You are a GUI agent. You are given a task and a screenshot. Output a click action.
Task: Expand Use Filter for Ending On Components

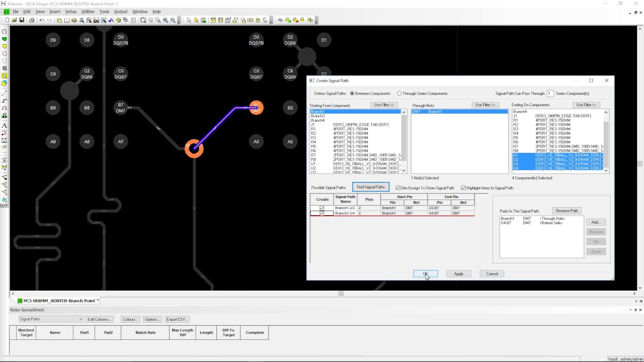(x=586, y=105)
